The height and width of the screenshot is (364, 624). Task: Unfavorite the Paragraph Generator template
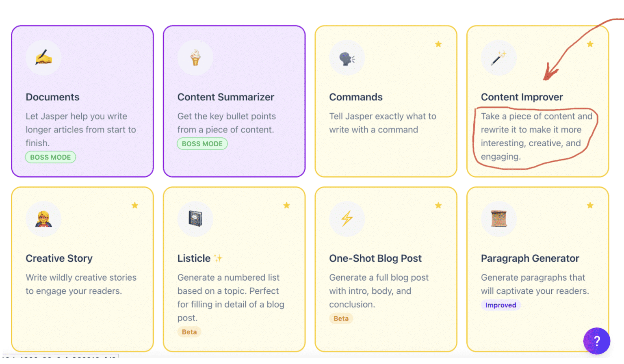point(590,206)
